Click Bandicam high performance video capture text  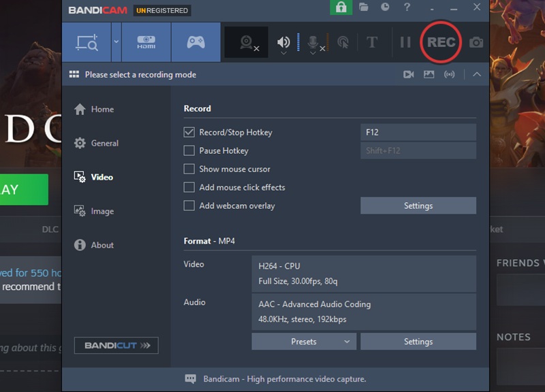pos(285,379)
